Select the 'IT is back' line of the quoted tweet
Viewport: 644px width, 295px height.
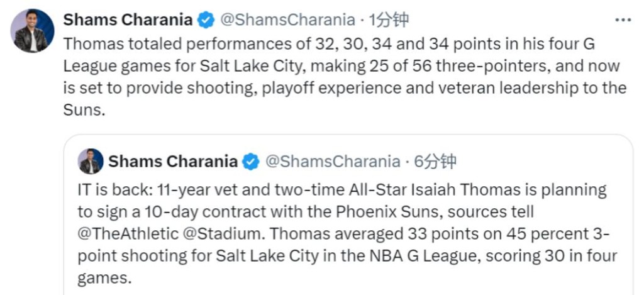[342, 191]
